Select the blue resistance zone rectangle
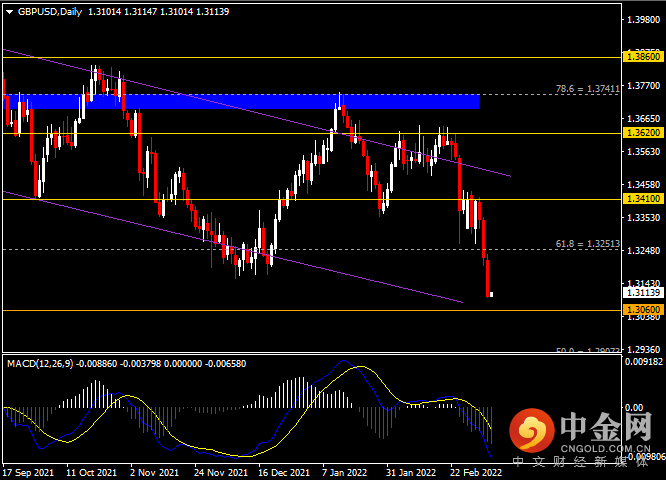This screenshot has height=480, width=666. tap(240, 101)
